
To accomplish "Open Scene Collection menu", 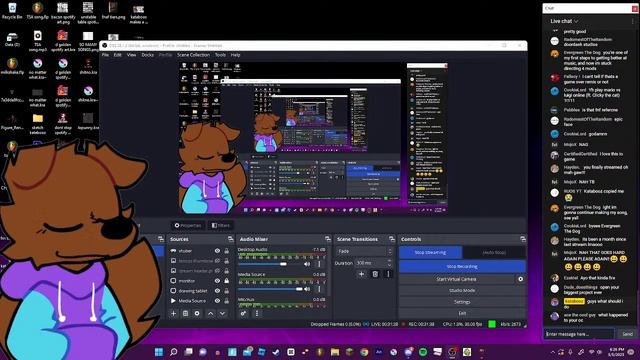I will tap(193, 55).
